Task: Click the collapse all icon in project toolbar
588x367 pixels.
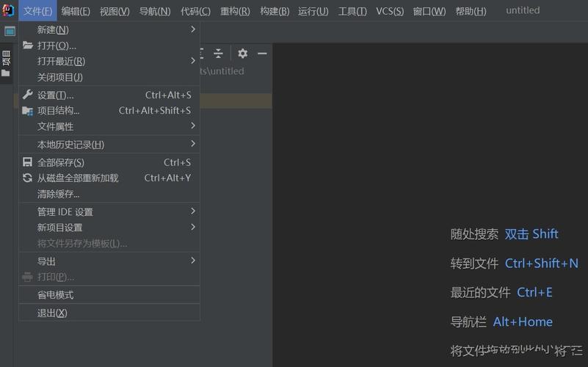Action: (218, 54)
